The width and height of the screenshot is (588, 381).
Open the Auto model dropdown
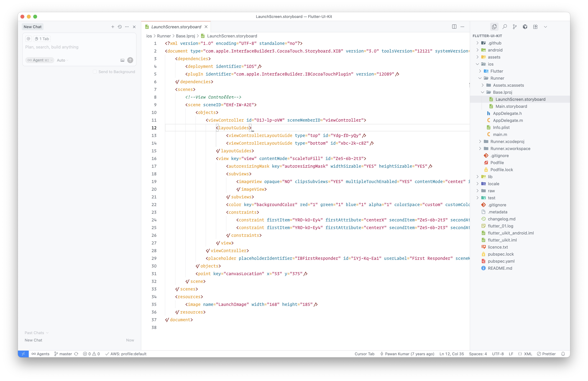[x=62, y=60]
